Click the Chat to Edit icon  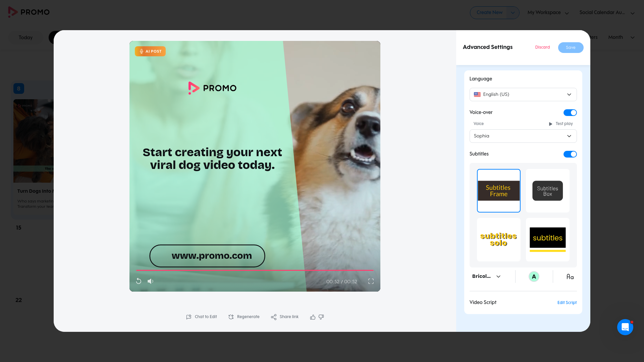click(x=189, y=317)
